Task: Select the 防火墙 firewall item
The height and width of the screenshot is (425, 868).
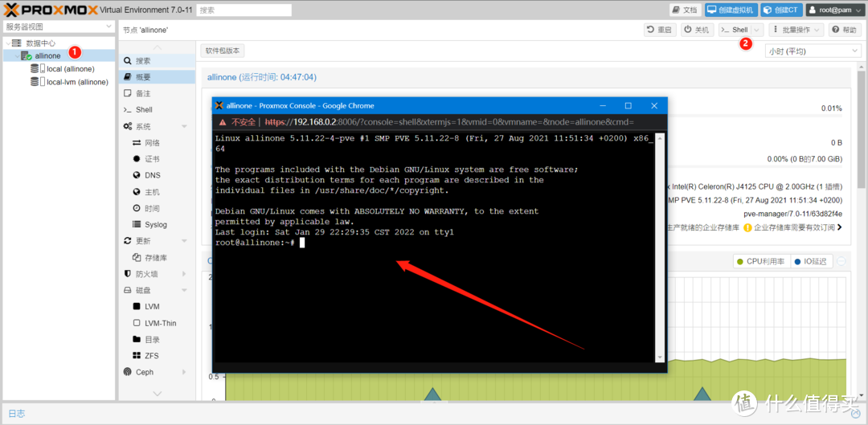Action: (x=157, y=274)
